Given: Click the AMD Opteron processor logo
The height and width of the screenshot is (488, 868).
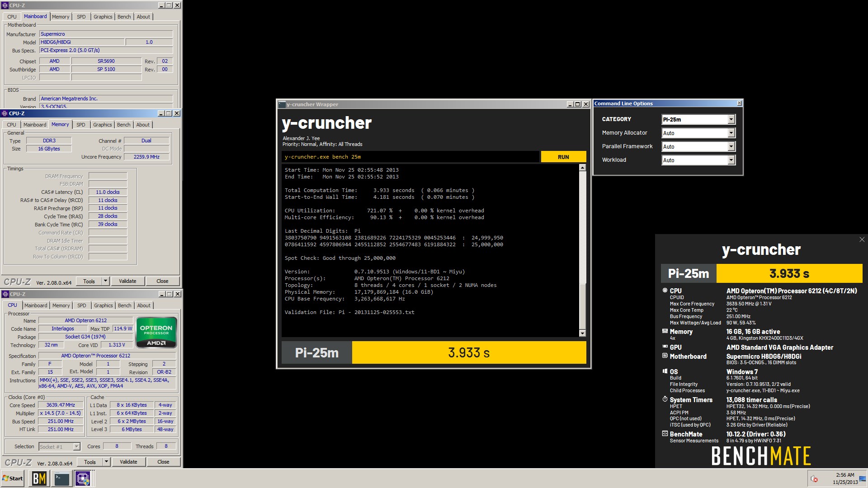Looking at the screenshot, I should click(156, 333).
